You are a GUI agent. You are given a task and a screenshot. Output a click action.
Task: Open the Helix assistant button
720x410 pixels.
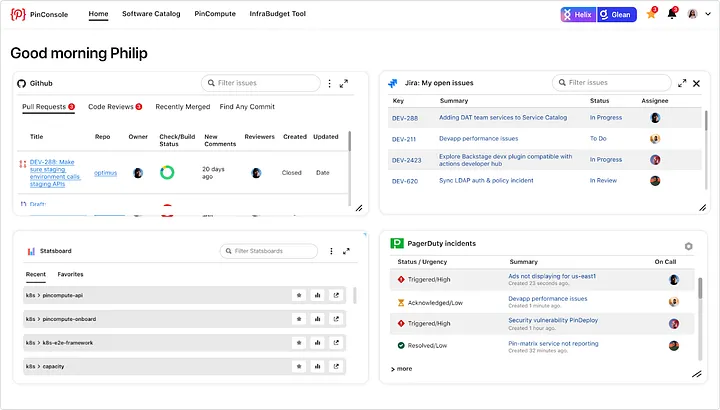(x=578, y=15)
